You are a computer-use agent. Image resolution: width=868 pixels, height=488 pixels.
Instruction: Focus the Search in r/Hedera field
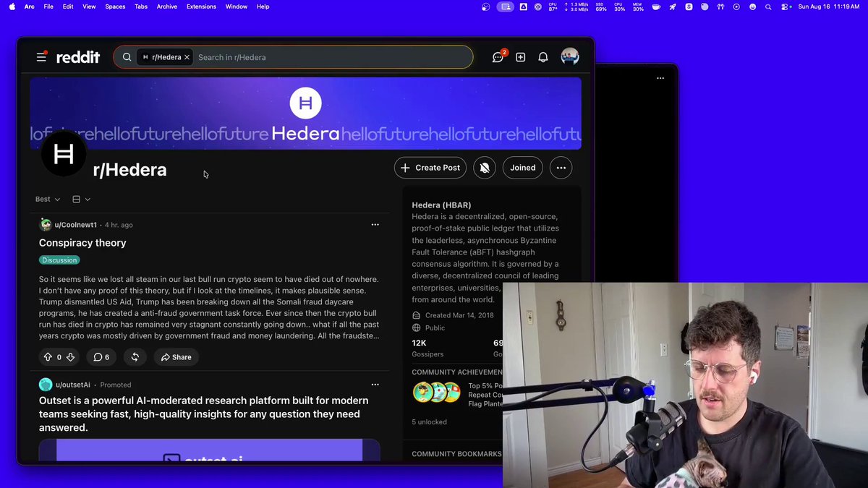point(333,57)
